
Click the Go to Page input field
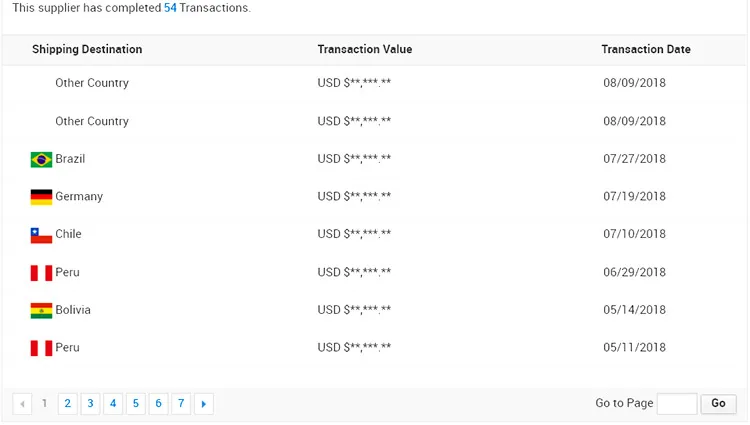click(x=677, y=404)
